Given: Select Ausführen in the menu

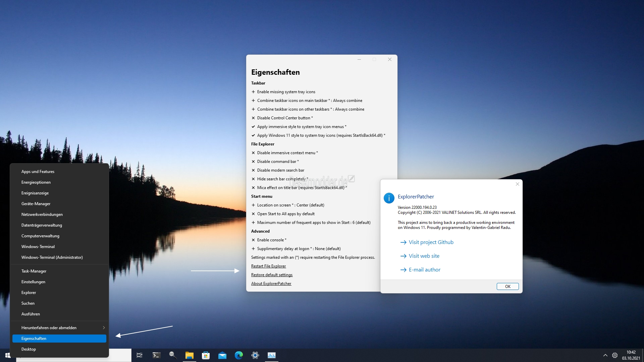Looking at the screenshot, I should click(59, 314).
